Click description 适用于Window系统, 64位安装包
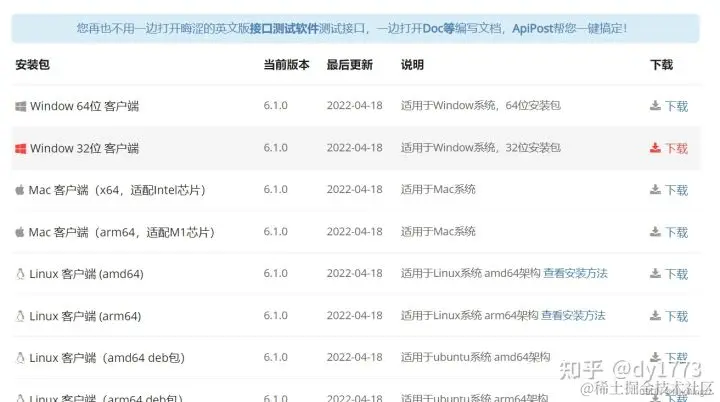 [480, 106]
